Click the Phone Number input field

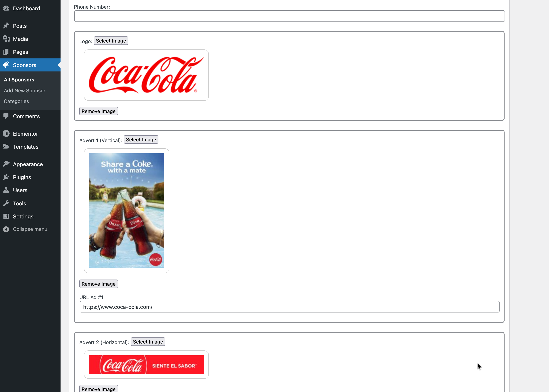pyautogui.click(x=289, y=16)
